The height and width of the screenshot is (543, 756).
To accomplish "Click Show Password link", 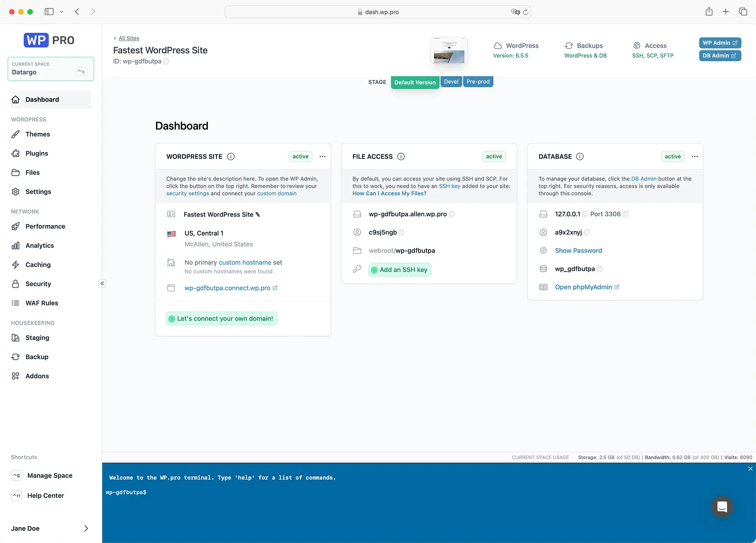I will coord(578,251).
